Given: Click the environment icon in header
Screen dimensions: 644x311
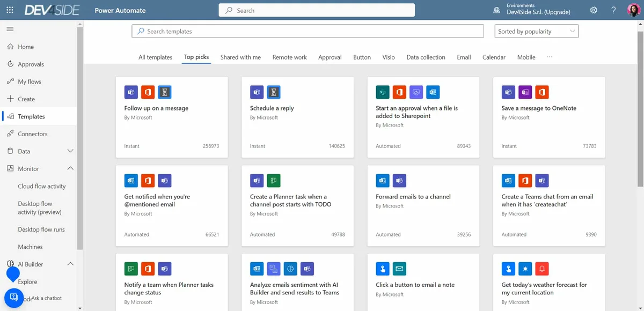Looking at the screenshot, I should (x=496, y=10).
